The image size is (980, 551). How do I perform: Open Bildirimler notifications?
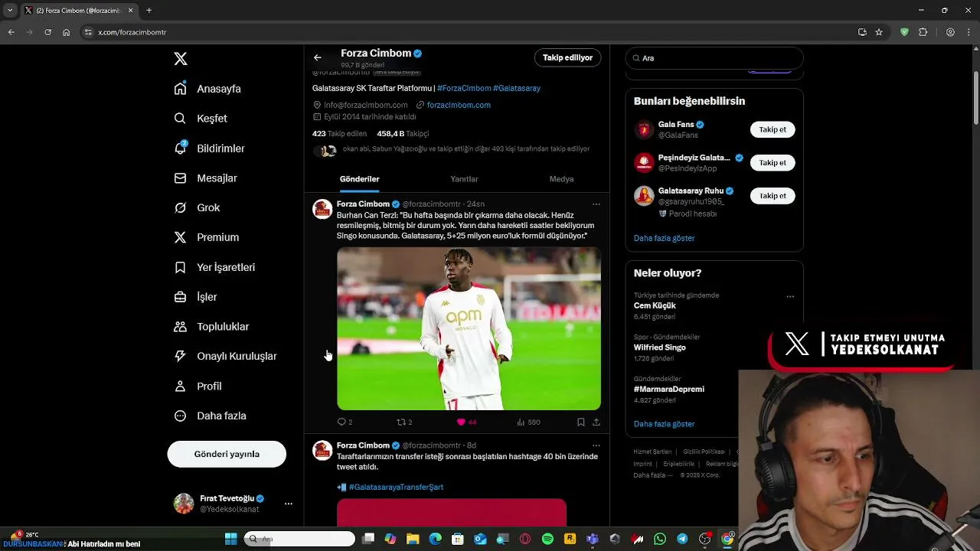pyautogui.click(x=209, y=148)
